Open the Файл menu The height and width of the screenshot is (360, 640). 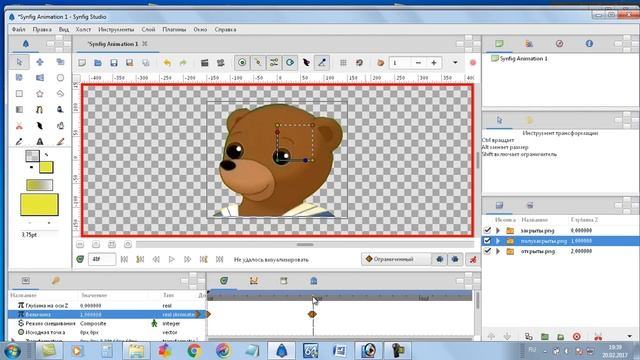[x=18, y=29]
